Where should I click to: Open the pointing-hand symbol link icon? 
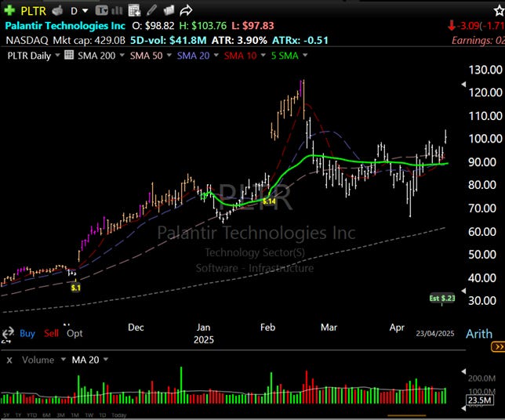pyautogui.click(x=57, y=11)
